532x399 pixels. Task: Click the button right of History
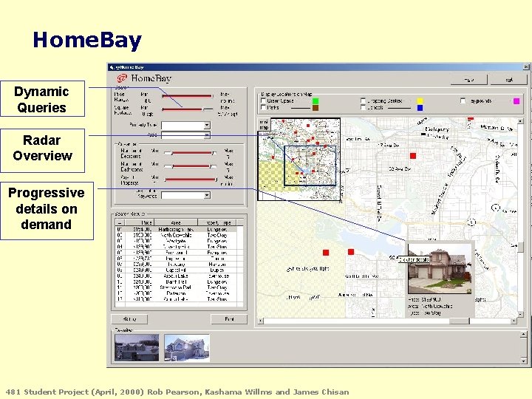tap(229, 319)
